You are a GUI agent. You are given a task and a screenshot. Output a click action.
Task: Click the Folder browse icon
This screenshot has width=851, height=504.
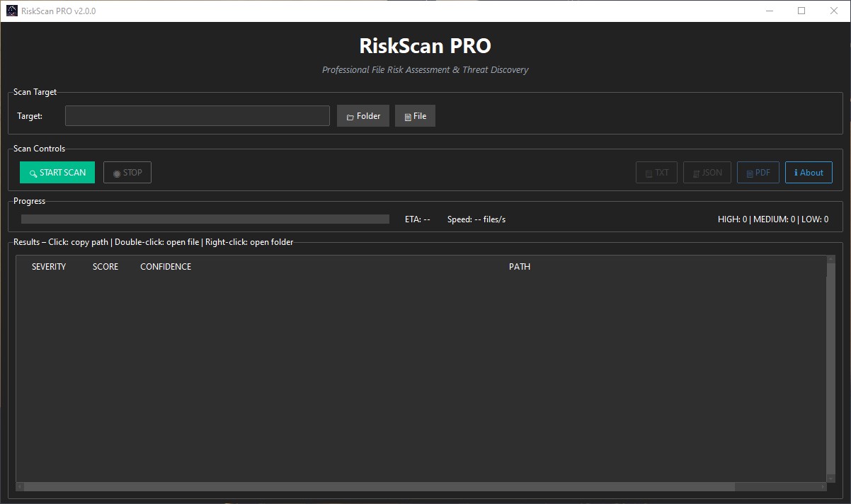(350, 116)
